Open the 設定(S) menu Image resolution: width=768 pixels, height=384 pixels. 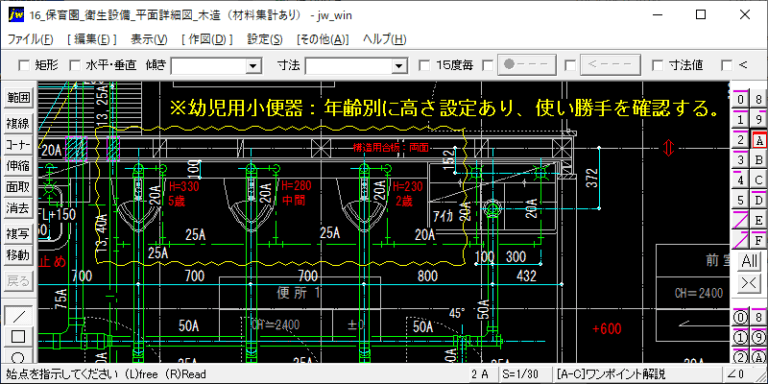pos(264,39)
